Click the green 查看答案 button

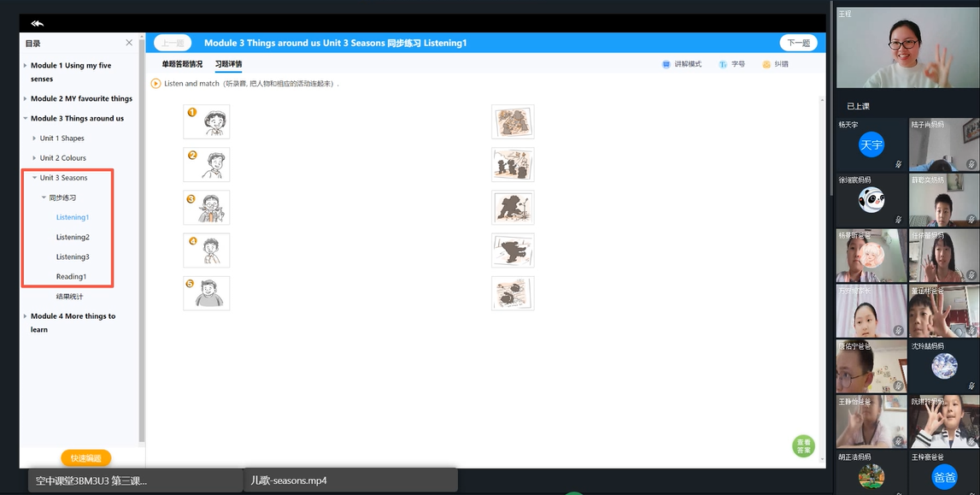pyautogui.click(x=803, y=446)
